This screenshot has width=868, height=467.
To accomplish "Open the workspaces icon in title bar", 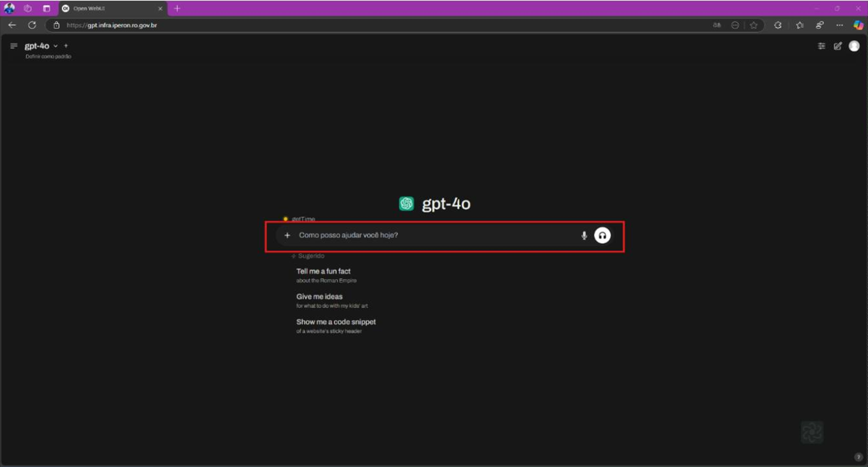I will (x=27, y=8).
